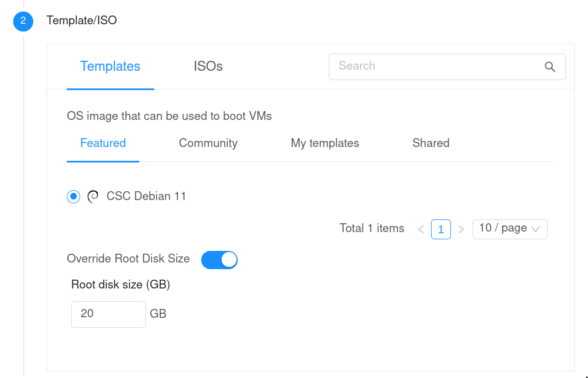Select the CSC Debian 11 radio button
The image size is (588, 378).
73,196
